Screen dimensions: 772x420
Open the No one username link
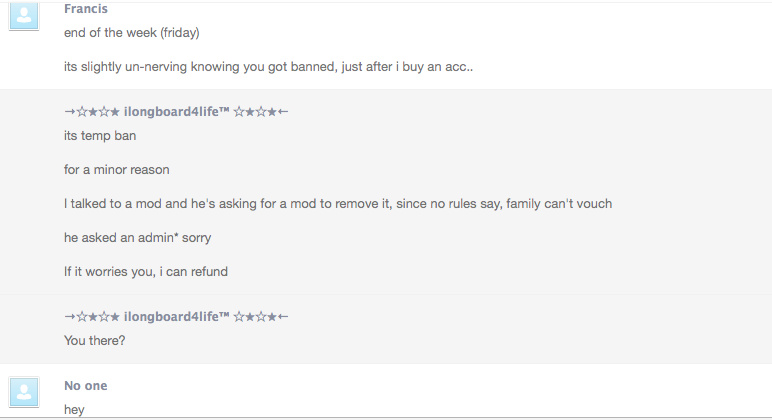click(x=86, y=386)
